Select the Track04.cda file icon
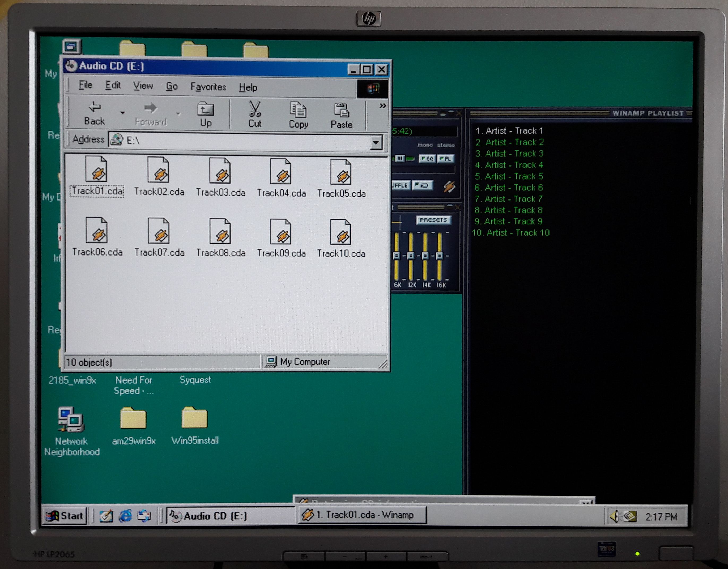The image size is (728, 569). pyautogui.click(x=281, y=171)
